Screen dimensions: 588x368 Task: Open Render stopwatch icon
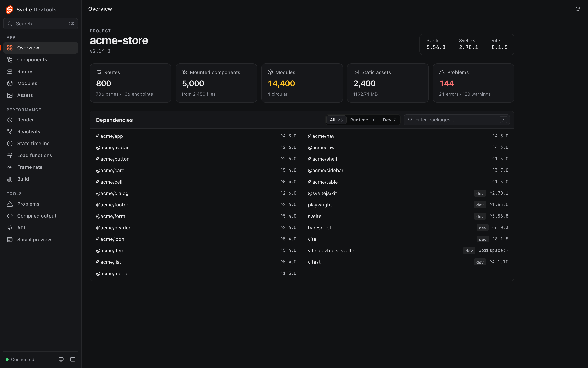point(10,120)
